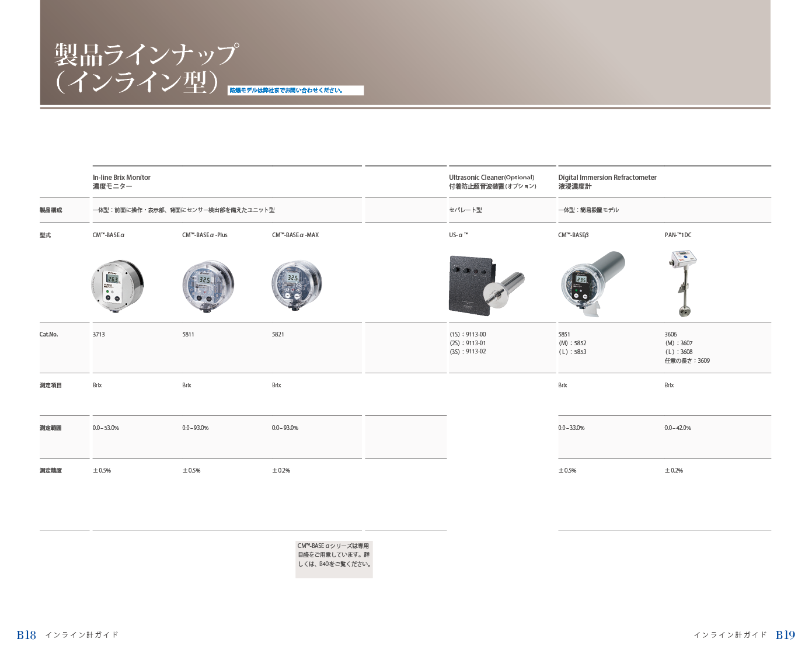Click catalog number 5811

click(188, 334)
